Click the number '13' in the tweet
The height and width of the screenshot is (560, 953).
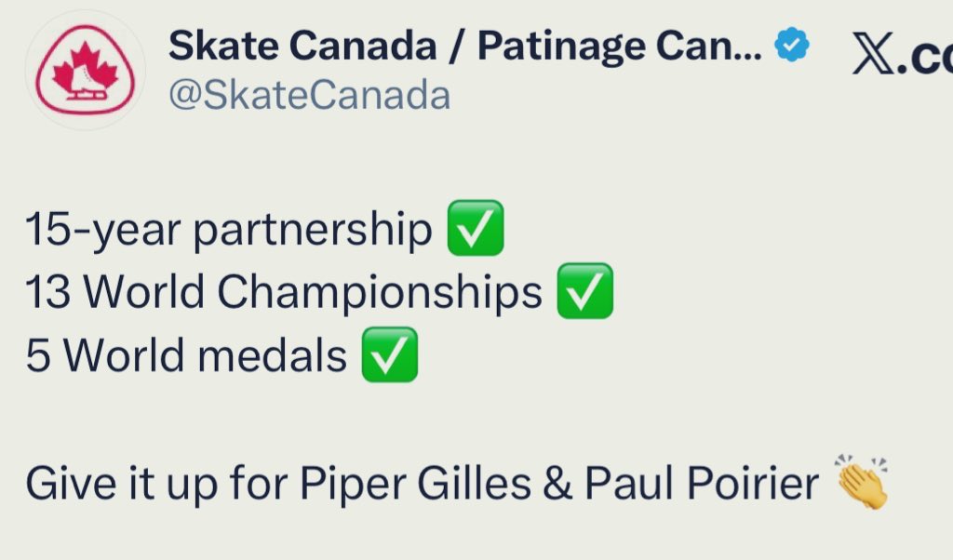[x=48, y=293]
